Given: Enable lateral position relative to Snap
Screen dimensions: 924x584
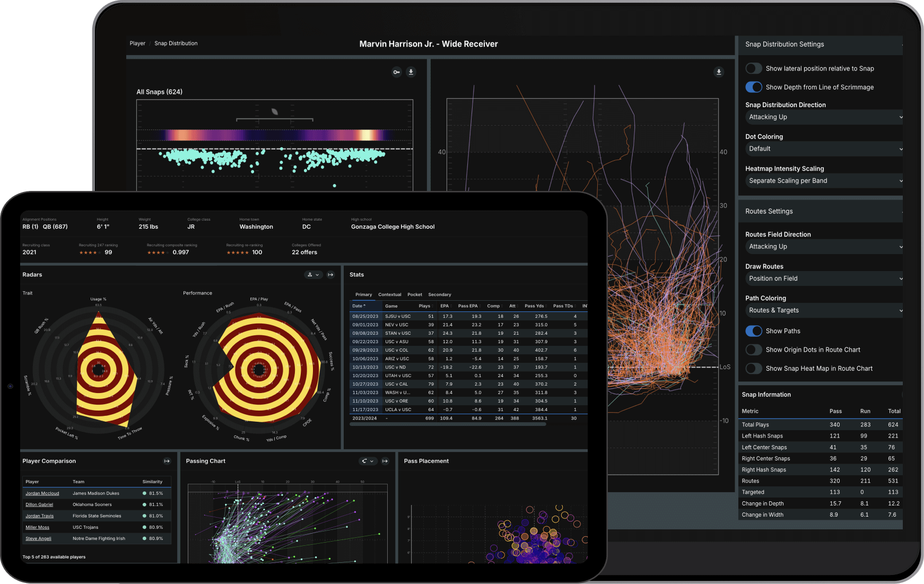Looking at the screenshot, I should point(754,68).
